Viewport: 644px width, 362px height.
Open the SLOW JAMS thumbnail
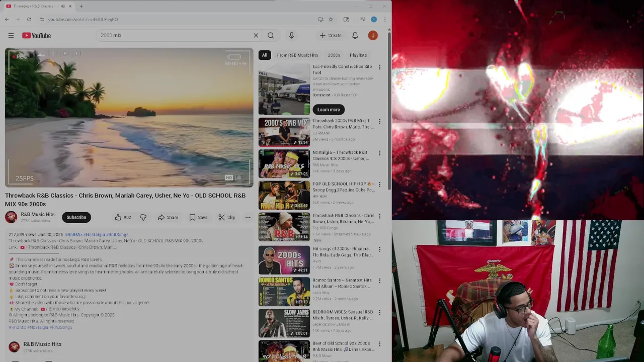click(284, 323)
